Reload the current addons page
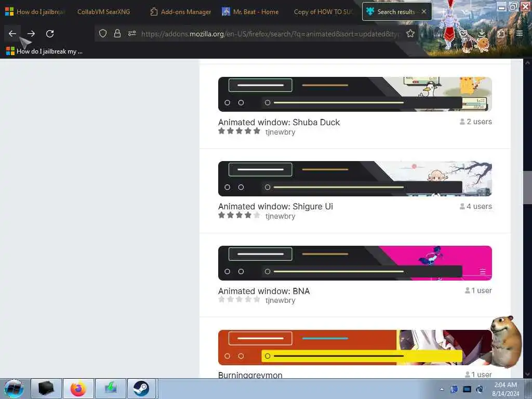The image size is (532, 399). pyautogui.click(x=50, y=34)
